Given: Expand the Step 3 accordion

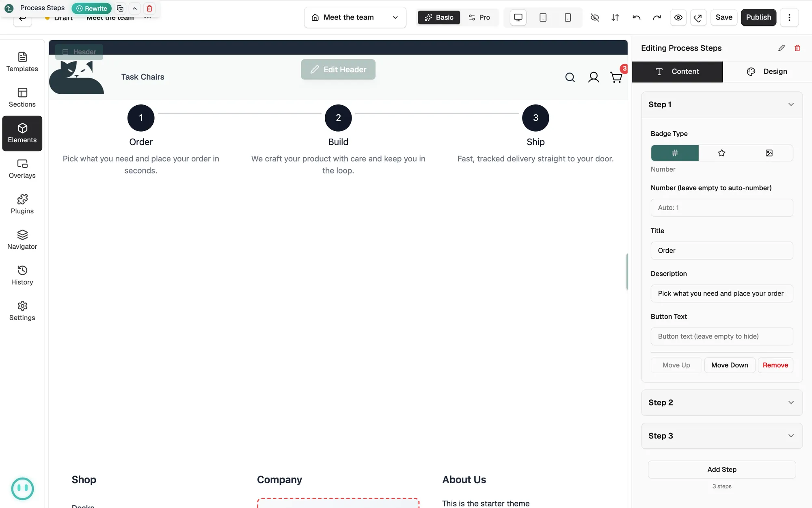Looking at the screenshot, I should tap(722, 436).
